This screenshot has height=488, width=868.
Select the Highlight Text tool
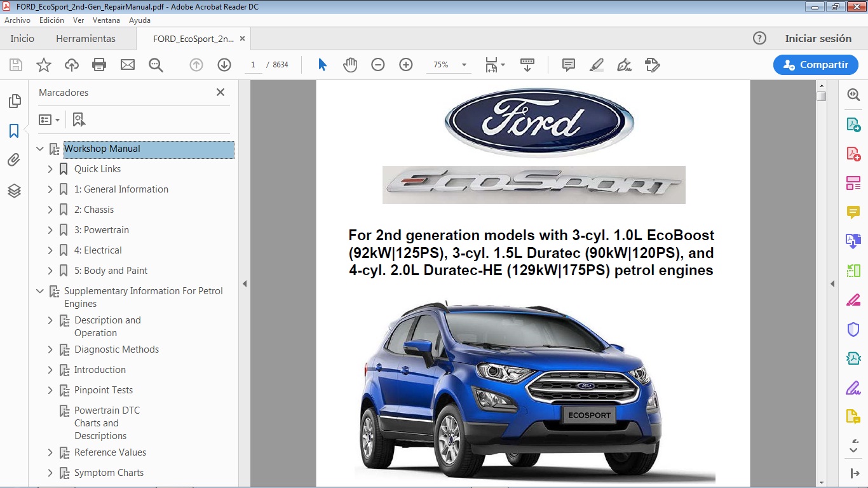coord(596,64)
